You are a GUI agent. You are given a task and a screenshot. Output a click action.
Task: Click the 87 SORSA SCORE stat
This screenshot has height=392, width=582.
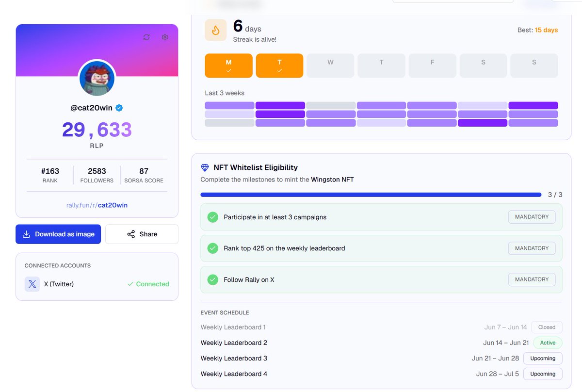click(144, 175)
